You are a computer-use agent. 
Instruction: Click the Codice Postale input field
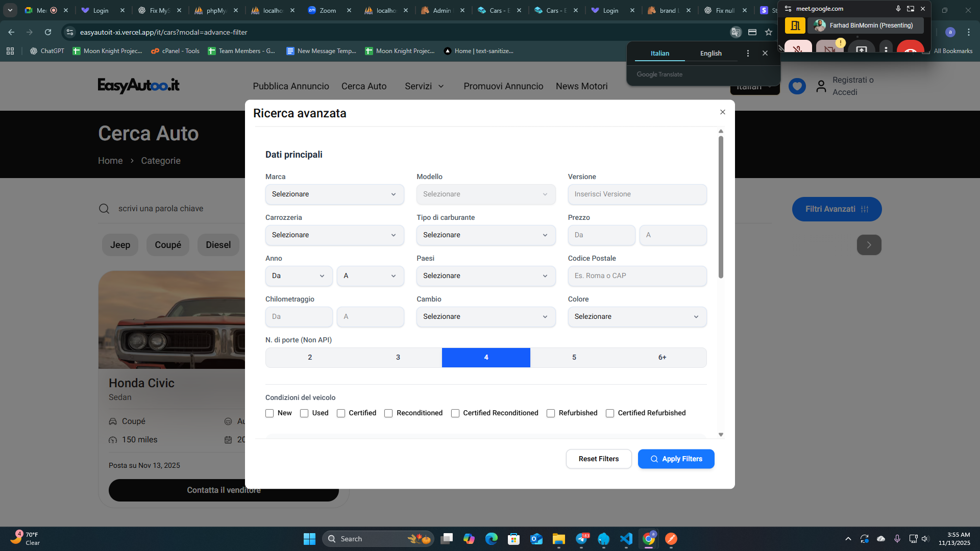(x=637, y=276)
